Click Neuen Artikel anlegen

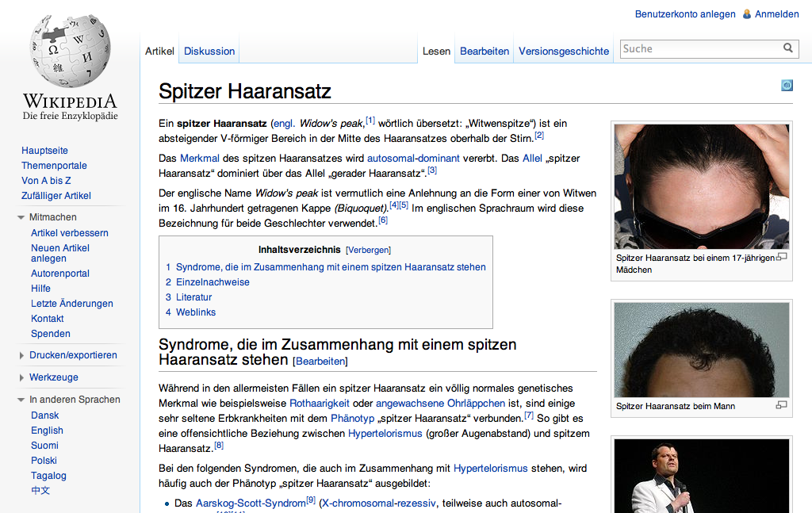[x=60, y=253]
